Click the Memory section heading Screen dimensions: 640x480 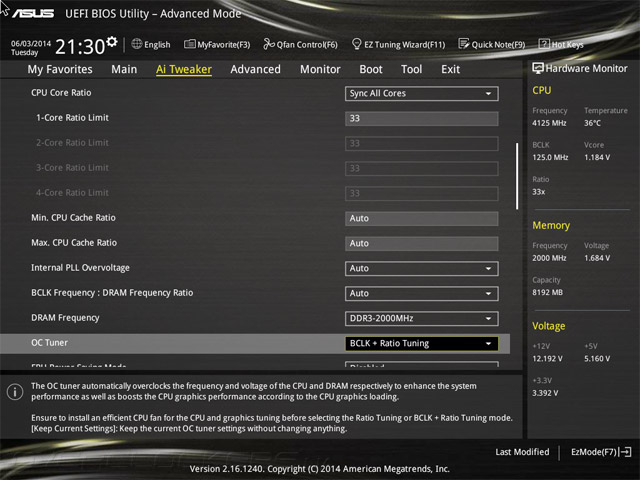(551, 225)
